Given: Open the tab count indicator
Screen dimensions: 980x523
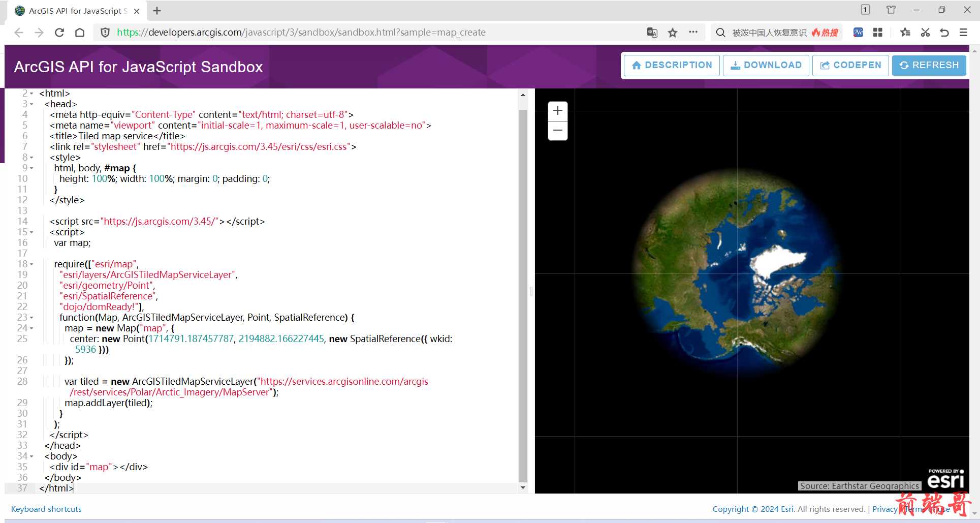Looking at the screenshot, I should click(x=865, y=10).
